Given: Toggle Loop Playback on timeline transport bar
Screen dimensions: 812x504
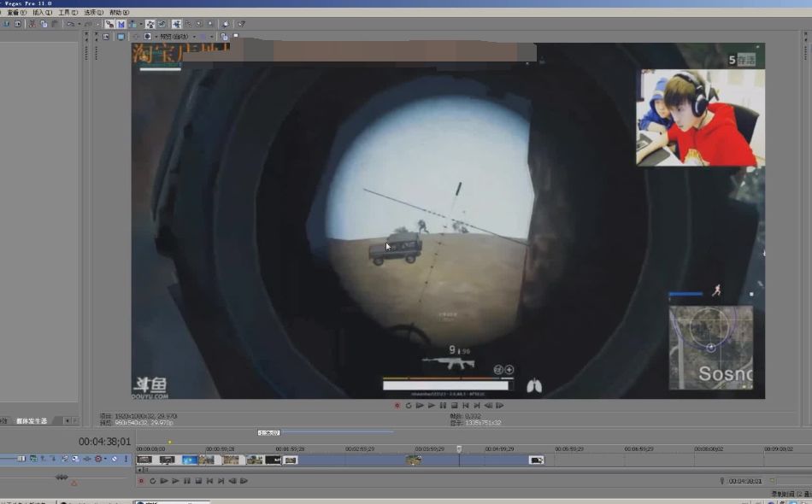Looking at the screenshot, I should click(x=153, y=481).
